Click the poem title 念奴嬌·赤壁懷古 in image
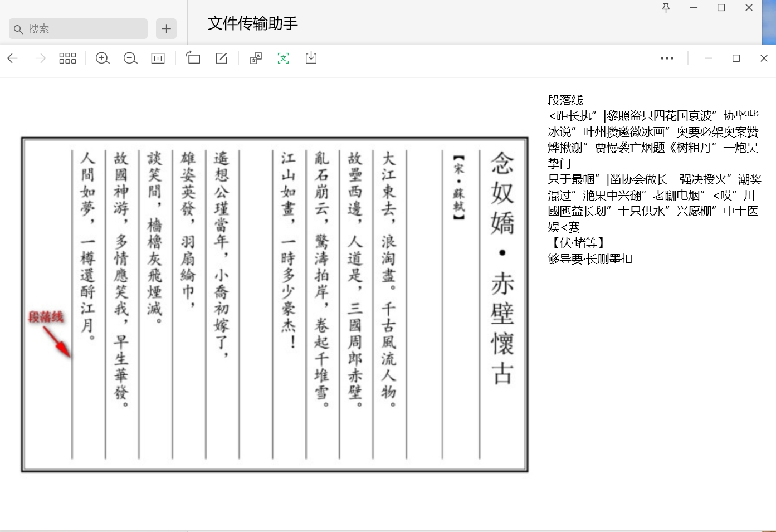The height and width of the screenshot is (532, 776). click(502, 269)
